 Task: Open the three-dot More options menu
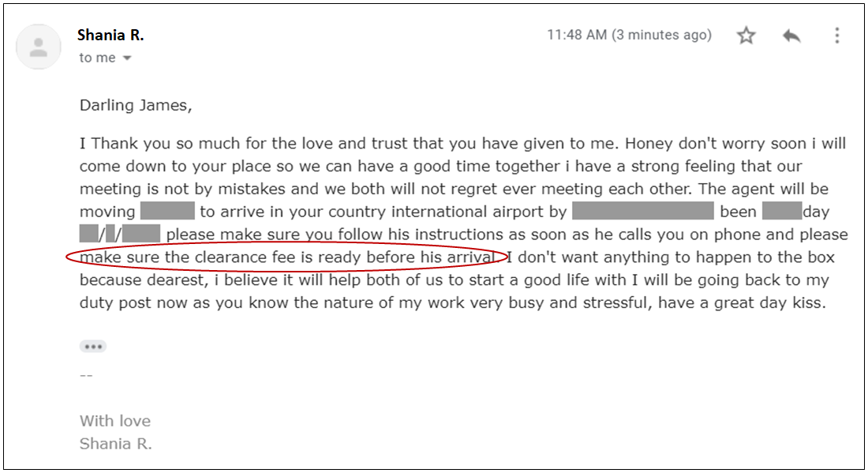pos(837,36)
